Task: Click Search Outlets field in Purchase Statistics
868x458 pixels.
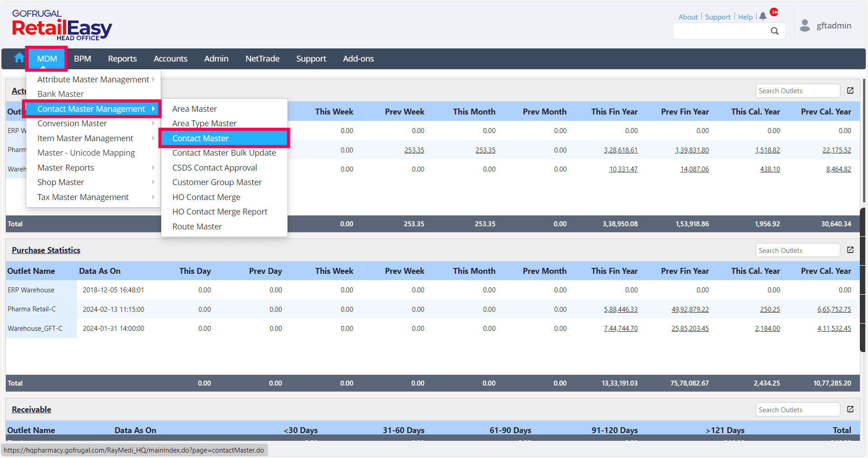Action: [797, 250]
